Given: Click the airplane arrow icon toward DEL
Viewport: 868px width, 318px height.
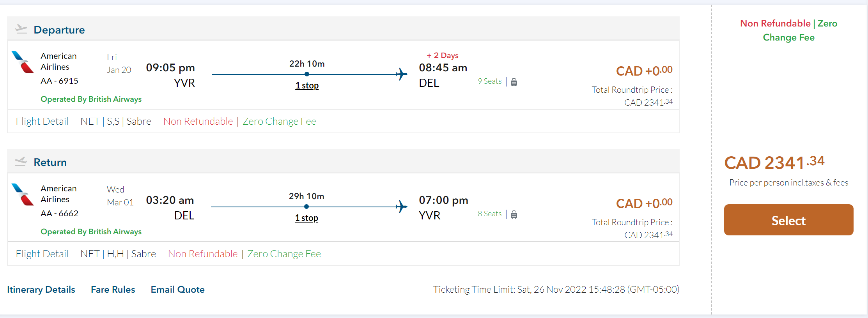Looking at the screenshot, I should (401, 74).
